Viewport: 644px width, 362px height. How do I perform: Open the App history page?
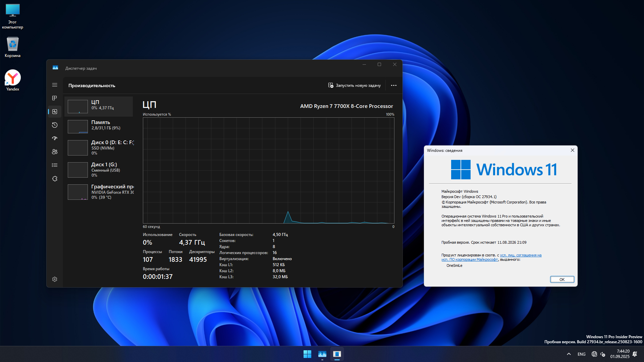55,125
